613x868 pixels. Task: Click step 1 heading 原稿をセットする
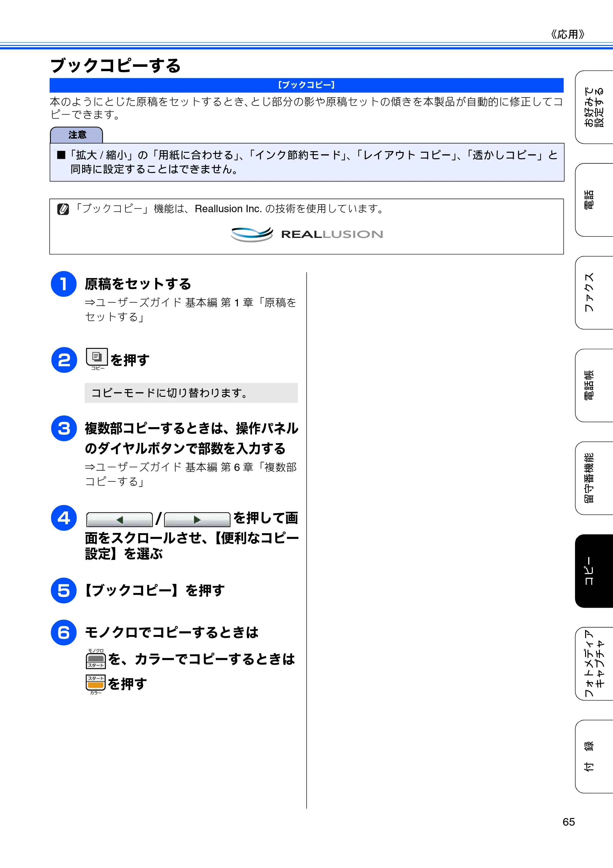pos(138,284)
